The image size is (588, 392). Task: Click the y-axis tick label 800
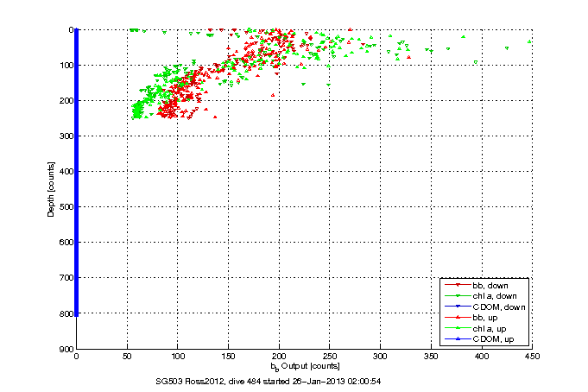(66, 313)
